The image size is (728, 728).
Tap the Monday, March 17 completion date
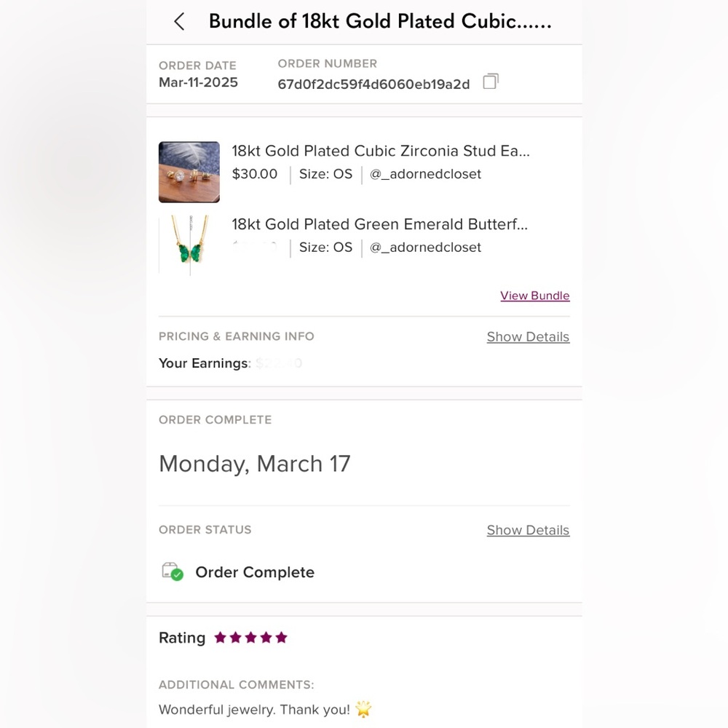point(255,464)
